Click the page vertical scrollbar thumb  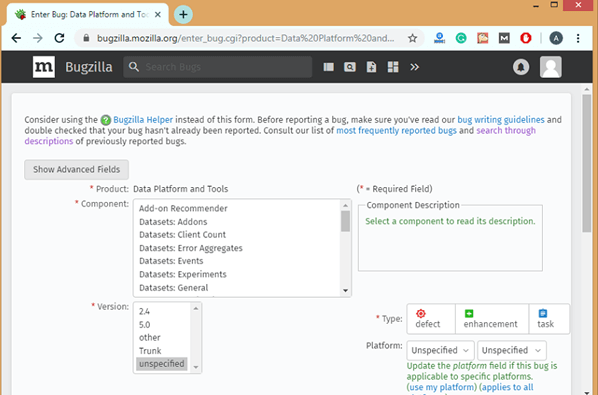click(587, 163)
